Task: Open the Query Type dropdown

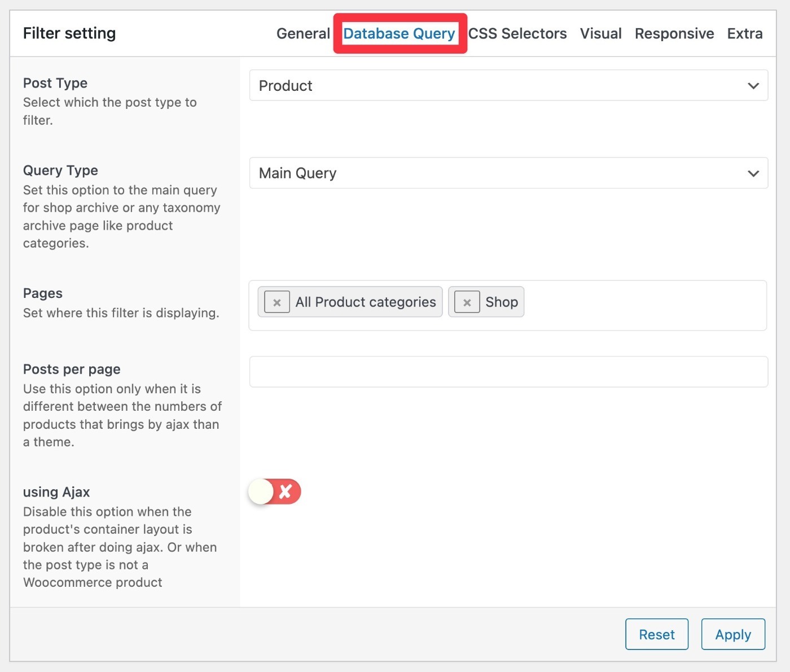Action: (508, 173)
